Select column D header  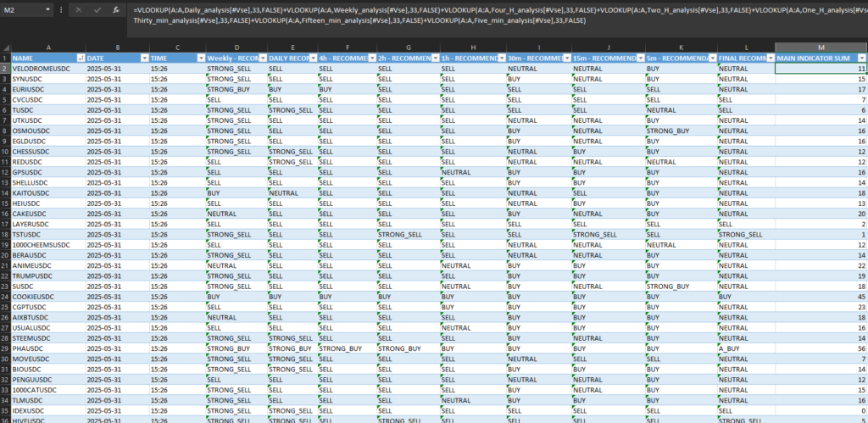coord(236,48)
